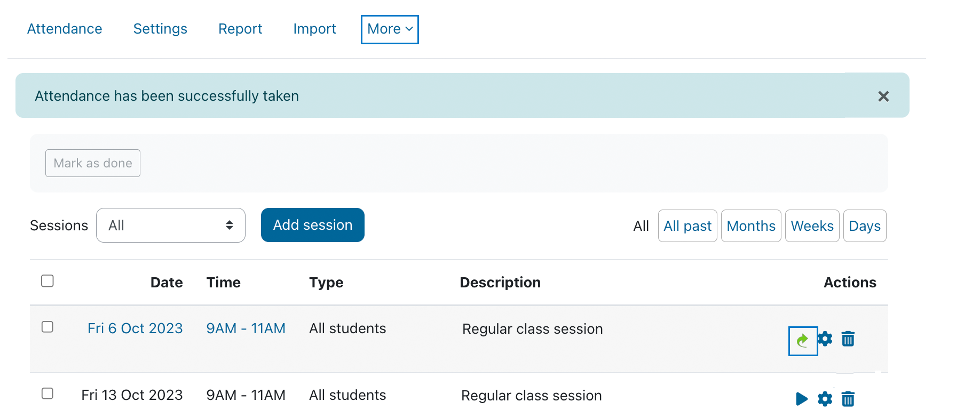980x418 pixels.
Task: Filter sessions by All past
Action: (x=687, y=226)
